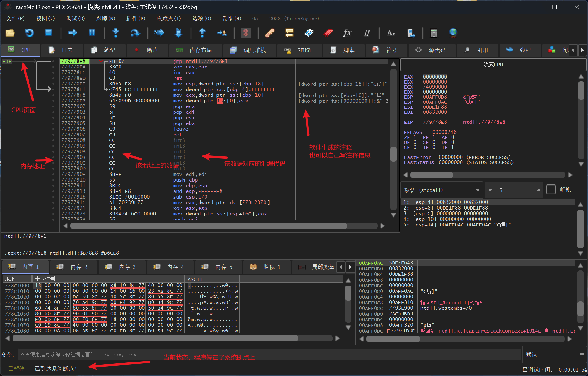The image size is (588, 376).
Task: Click the disassembly vertical scrollbar thumb
Action: coord(393,154)
